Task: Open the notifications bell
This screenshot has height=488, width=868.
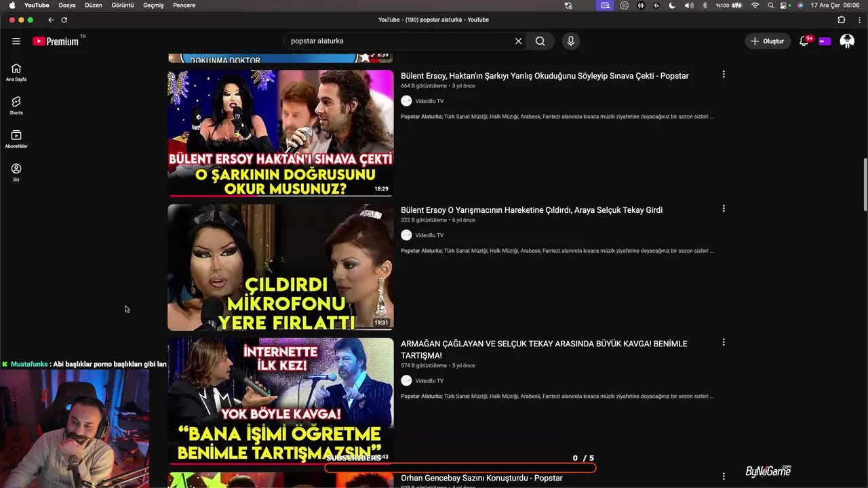Action: pos(804,41)
